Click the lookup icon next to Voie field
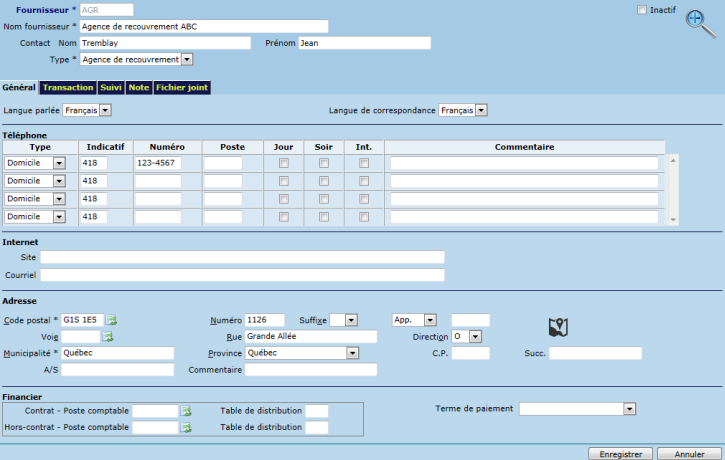This screenshot has height=460, width=725. [108, 337]
